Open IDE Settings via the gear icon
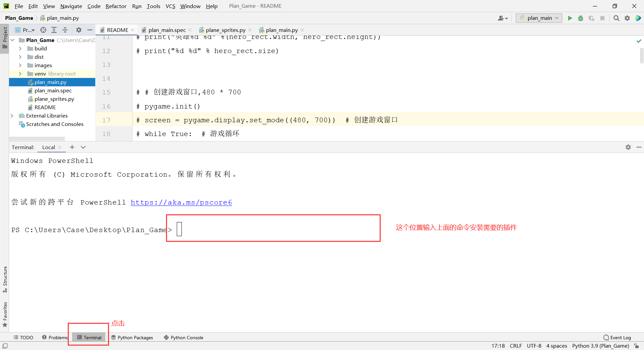This screenshot has width=644, height=350. click(x=627, y=18)
